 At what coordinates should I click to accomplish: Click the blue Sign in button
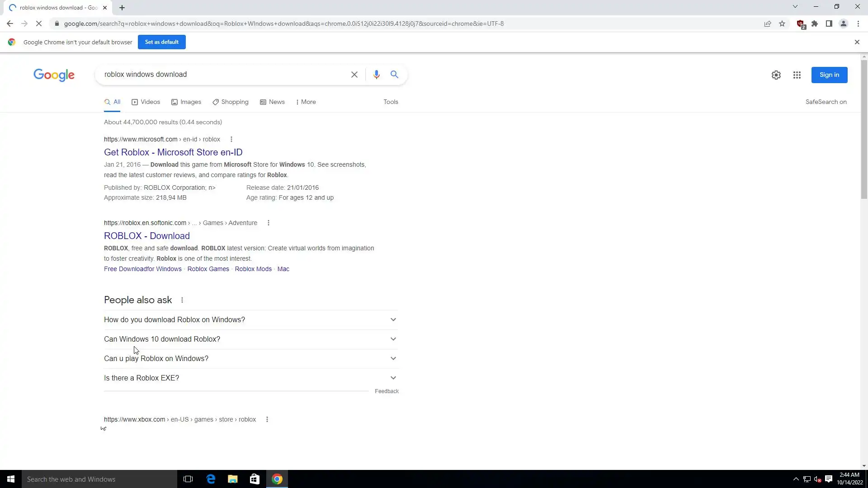(x=829, y=75)
